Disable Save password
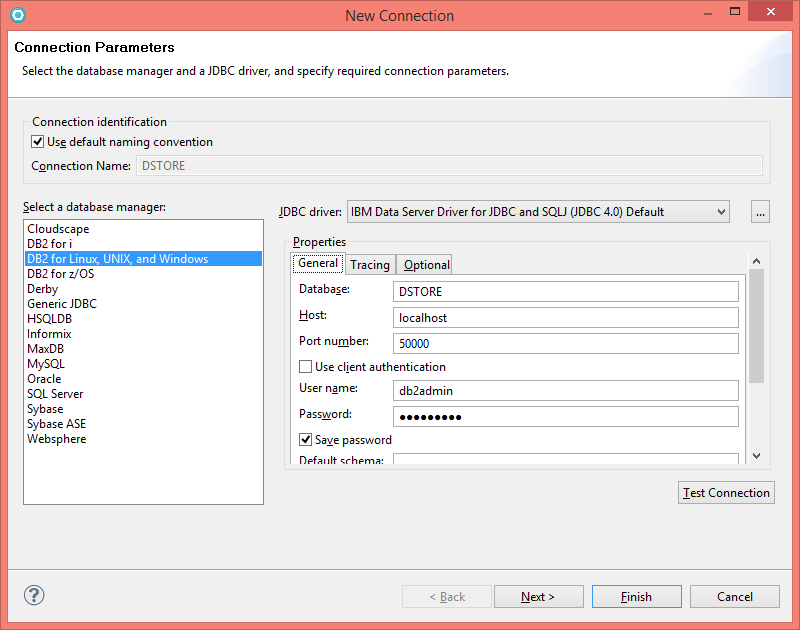Viewport: 800px width, 630px height. [x=305, y=439]
